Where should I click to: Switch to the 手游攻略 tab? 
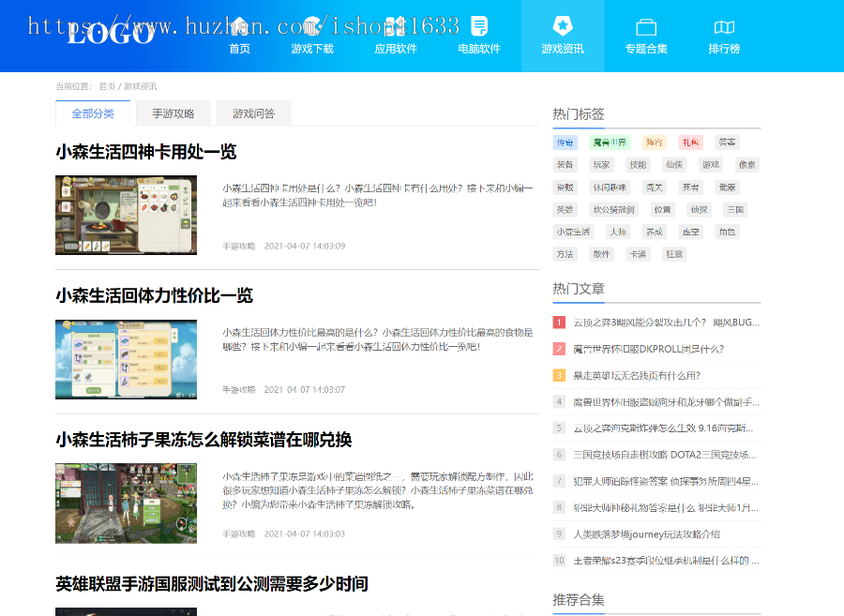pos(173,113)
